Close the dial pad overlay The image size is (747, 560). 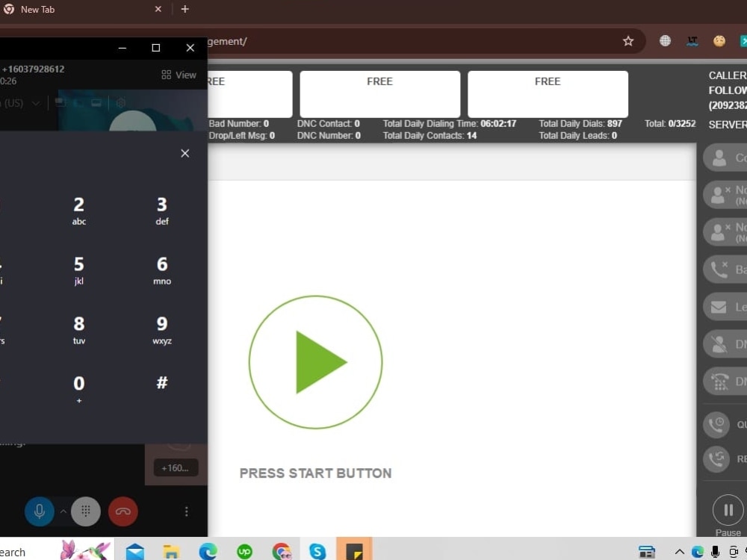[x=185, y=153]
